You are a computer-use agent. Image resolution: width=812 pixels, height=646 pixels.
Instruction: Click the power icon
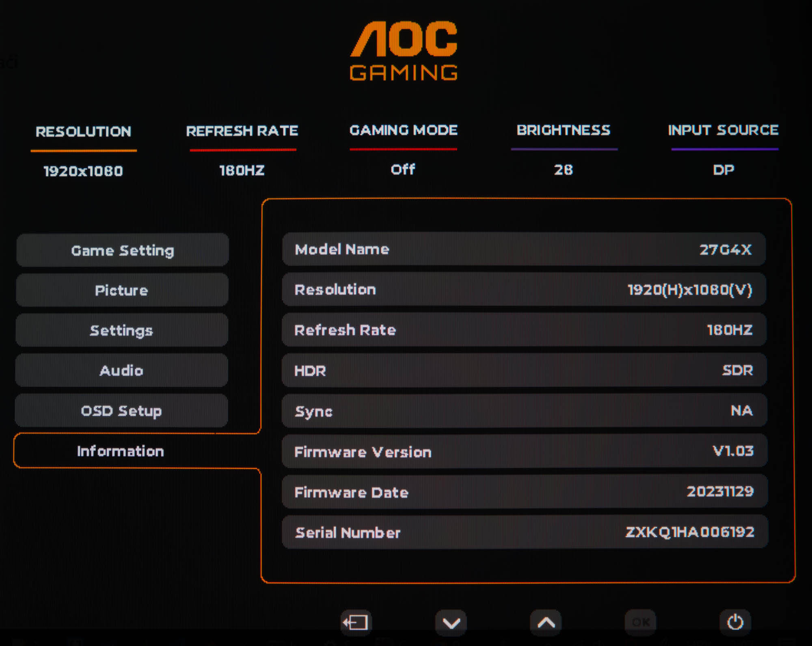[735, 622]
